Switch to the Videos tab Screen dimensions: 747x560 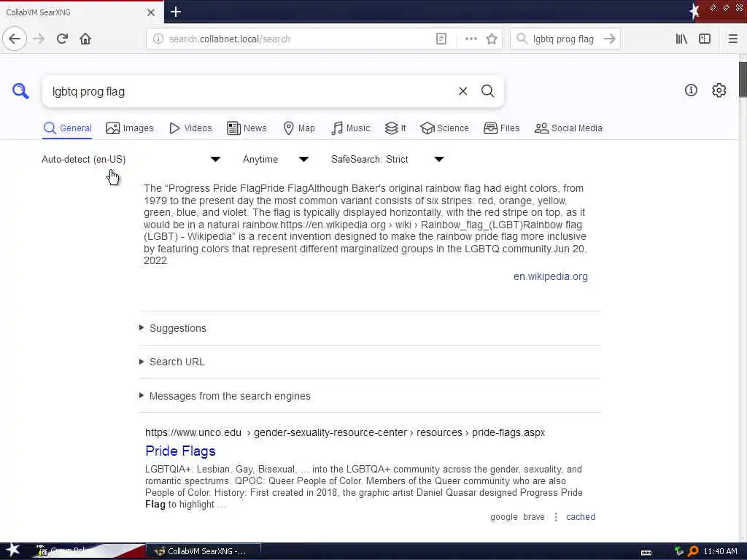click(x=190, y=128)
